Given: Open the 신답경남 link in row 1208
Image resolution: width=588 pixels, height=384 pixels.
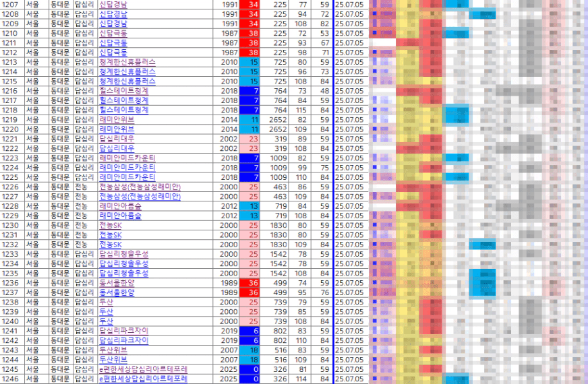Looking at the screenshot, I should tap(113, 14).
